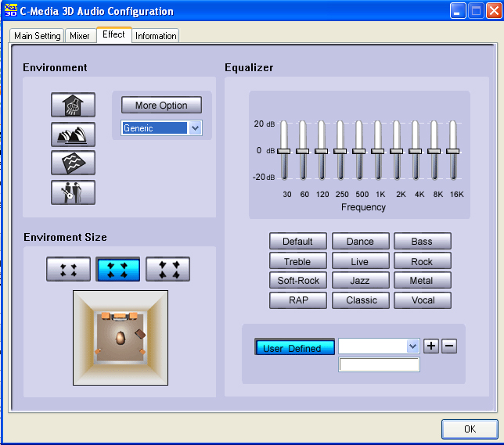Select the underwater environment icon
Screen dimensions: 504x445
73,163
